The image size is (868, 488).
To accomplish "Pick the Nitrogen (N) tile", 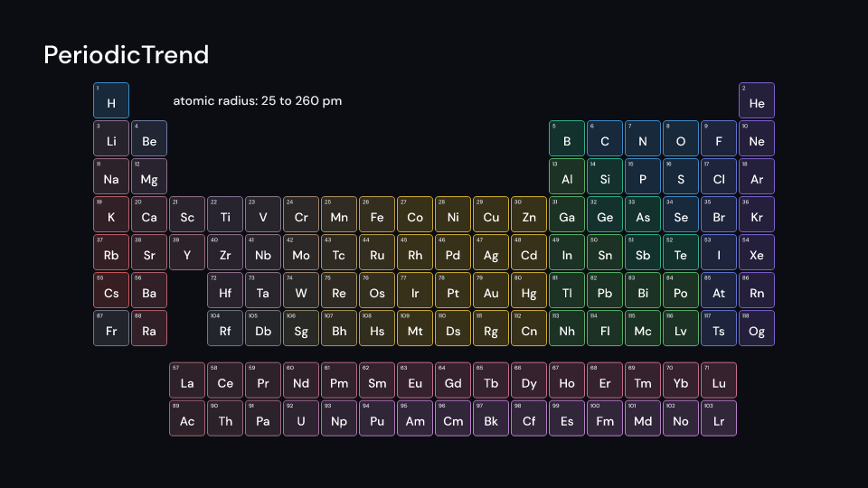I will pyautogui.click(x=643, y=138).
